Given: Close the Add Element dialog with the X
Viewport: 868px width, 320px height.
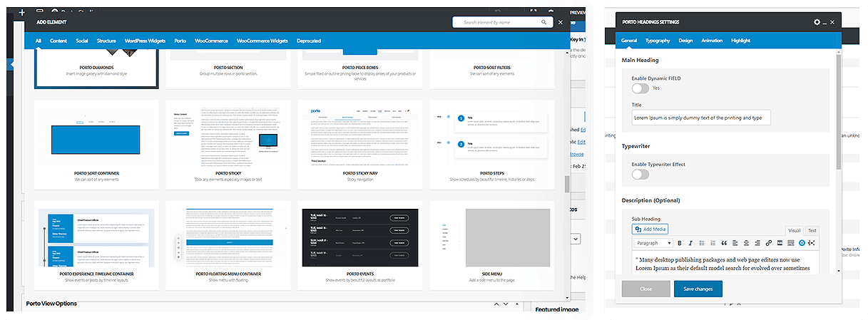Looking at the screenshot, I should [x=561, y=22].
